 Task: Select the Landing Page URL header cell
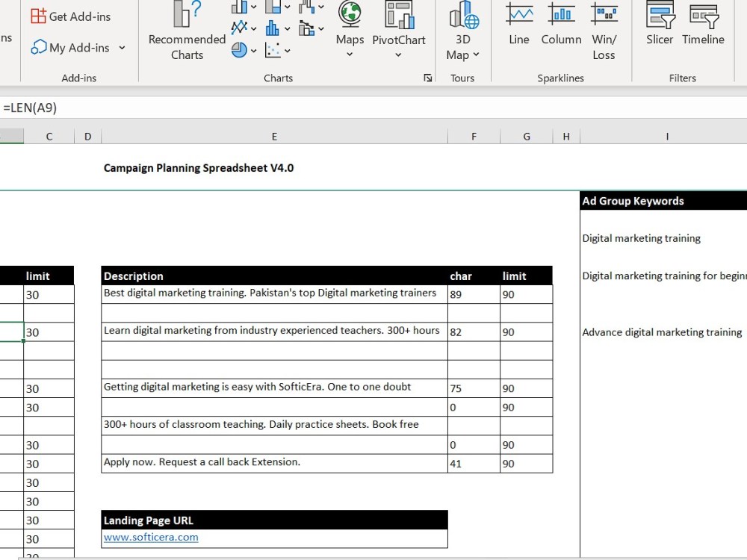[274, 520]
